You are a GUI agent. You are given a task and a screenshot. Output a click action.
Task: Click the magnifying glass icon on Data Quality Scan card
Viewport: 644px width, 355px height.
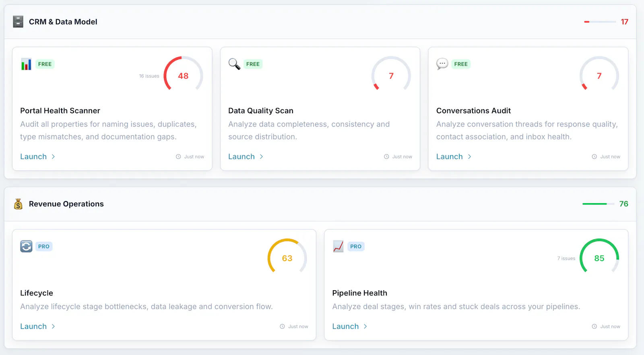[234, 64]
